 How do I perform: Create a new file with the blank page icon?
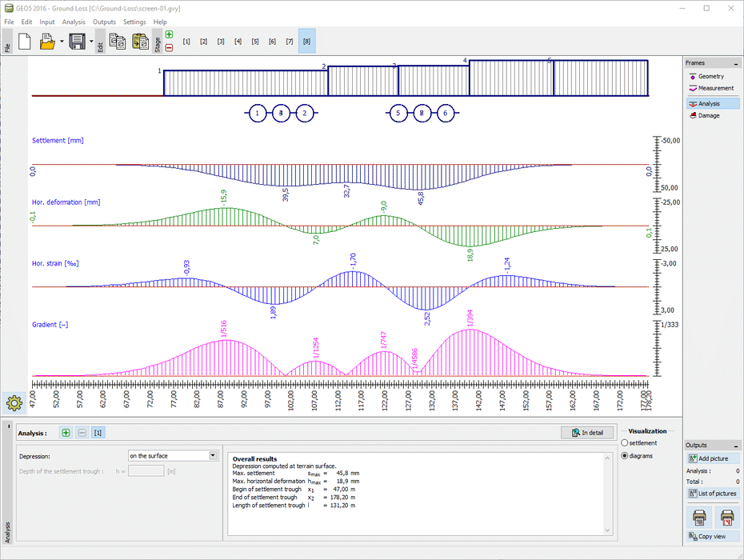pos(24,42)
